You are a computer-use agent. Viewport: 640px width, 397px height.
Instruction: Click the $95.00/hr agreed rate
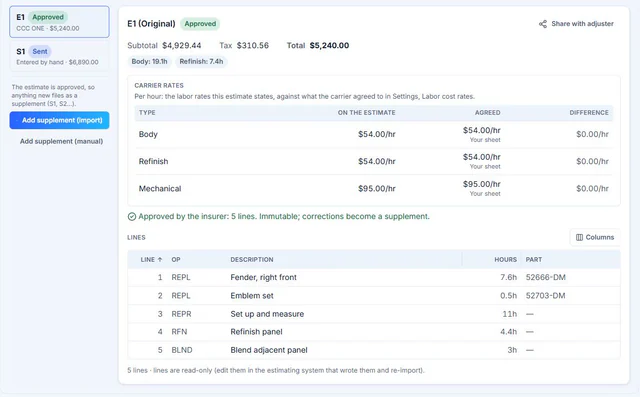point(482,184)
